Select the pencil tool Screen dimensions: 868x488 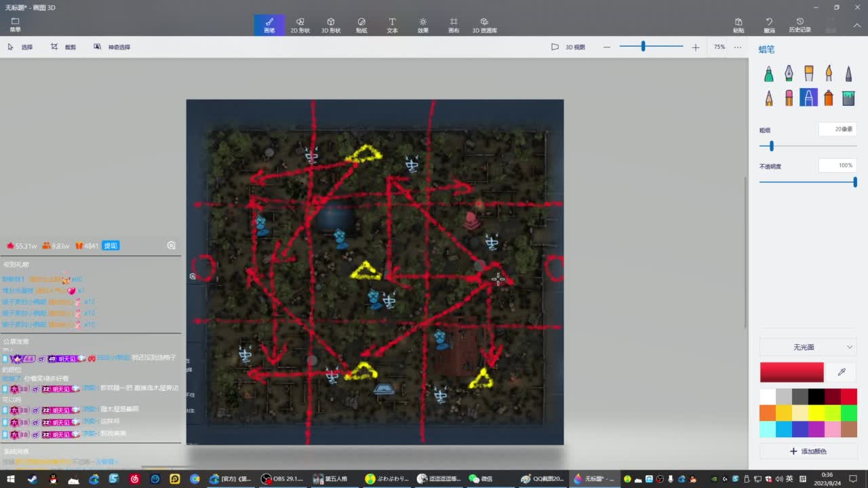[x=768, y=98]
